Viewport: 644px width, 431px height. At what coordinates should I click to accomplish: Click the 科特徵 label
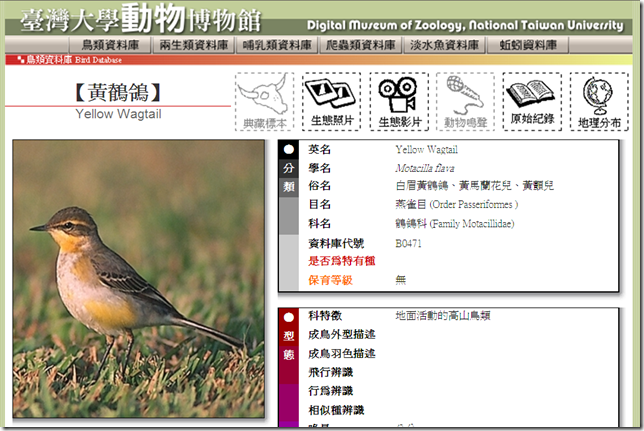325,316
